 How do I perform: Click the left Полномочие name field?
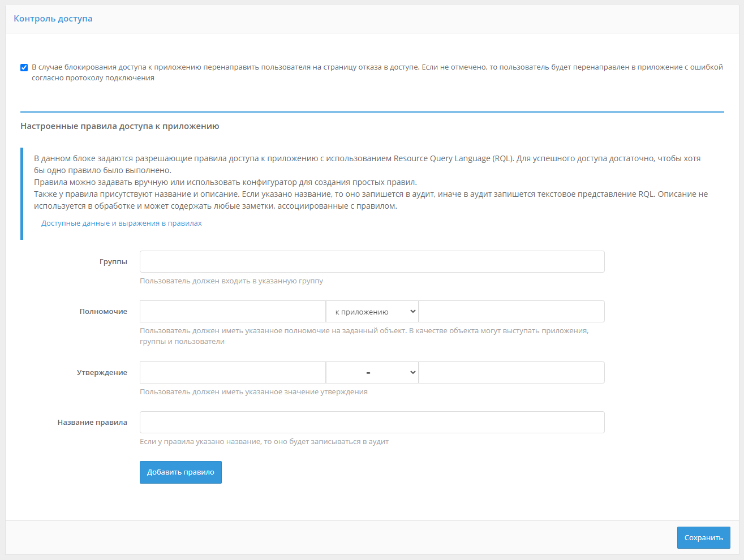point(233,312)
